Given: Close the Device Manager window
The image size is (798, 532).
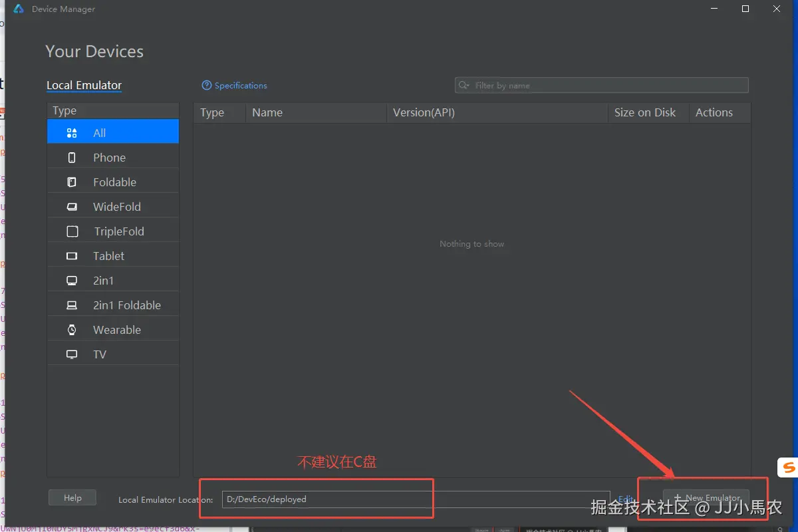Looking at the screenshot, I should 777,9.
